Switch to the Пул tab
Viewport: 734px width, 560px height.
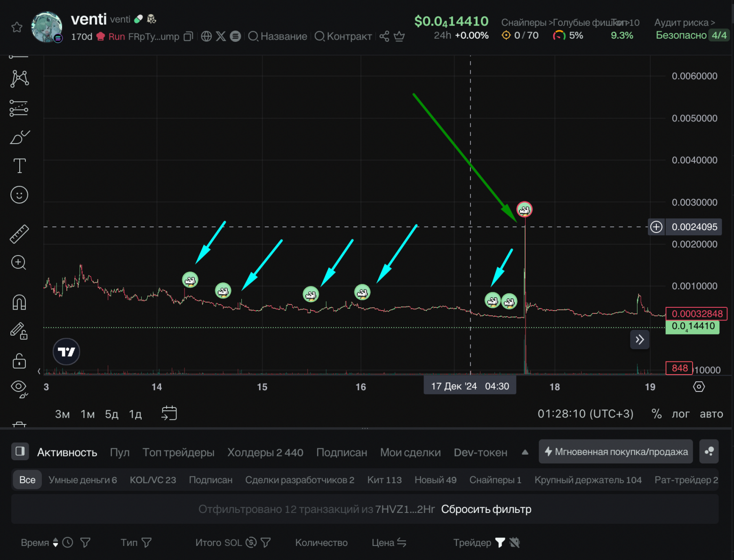coord(120,452)
